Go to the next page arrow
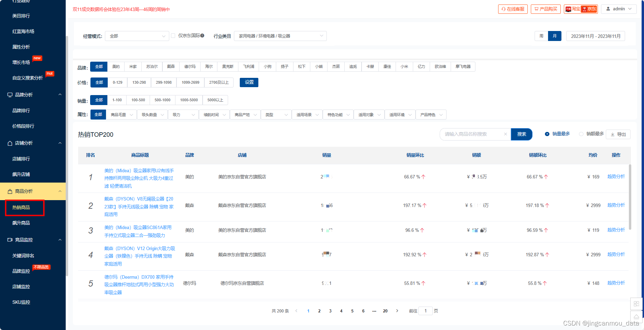Image resolution: width=644 pixels, height=330 pixels. [397, 311]
